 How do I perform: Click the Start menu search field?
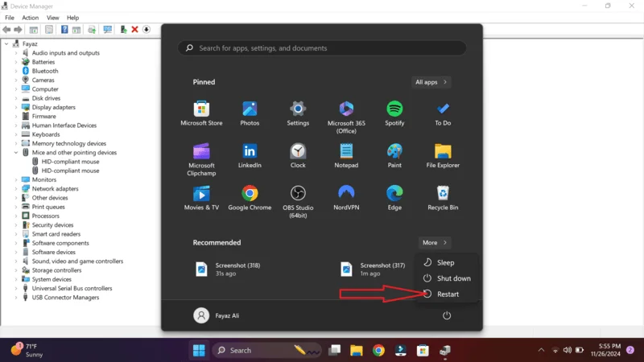click(x=322, y=48)
